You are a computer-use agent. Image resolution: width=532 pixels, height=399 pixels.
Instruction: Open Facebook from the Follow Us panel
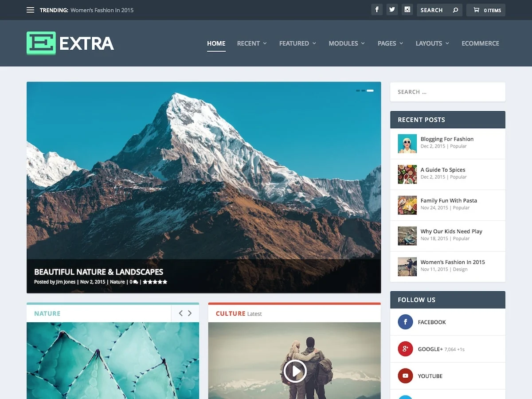tap(405, 322)
